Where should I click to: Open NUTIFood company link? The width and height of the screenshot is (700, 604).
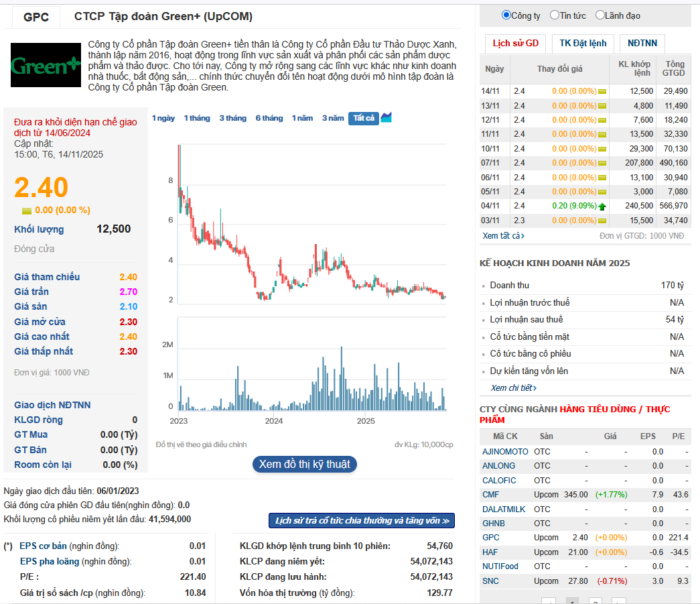click(500, 566)
